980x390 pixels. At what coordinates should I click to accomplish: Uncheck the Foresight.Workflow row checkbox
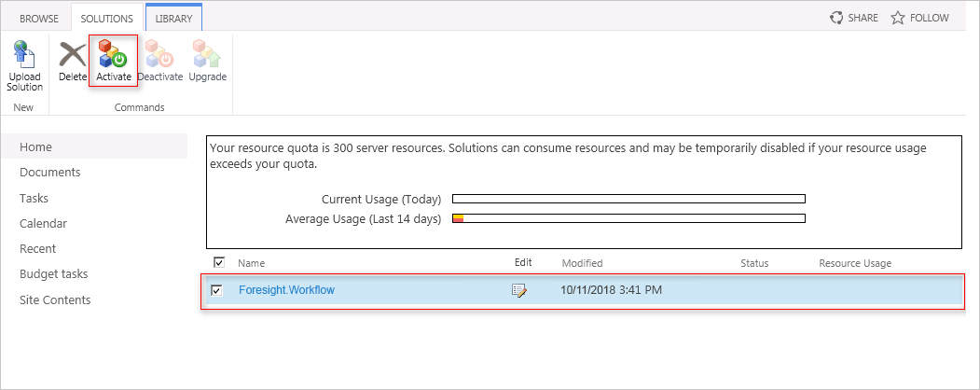(x=217, y=290)
